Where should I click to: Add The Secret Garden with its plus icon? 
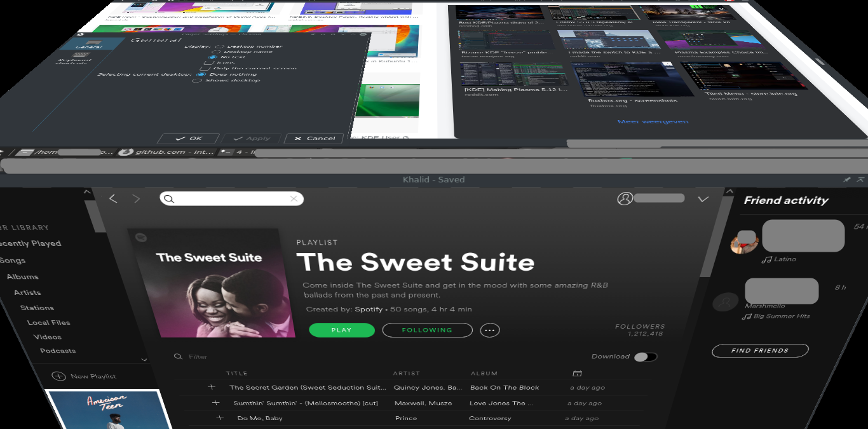pyautogui.click(x=212, y=387)
